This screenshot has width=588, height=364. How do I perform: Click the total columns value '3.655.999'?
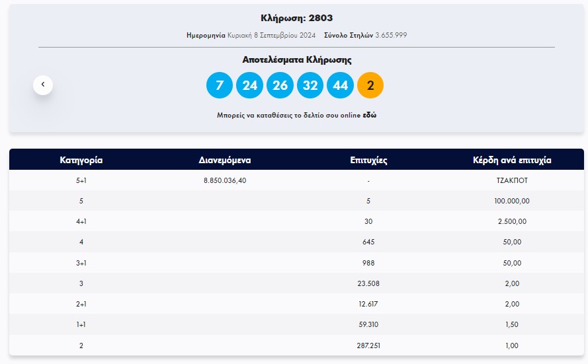(x=391, y=35)
